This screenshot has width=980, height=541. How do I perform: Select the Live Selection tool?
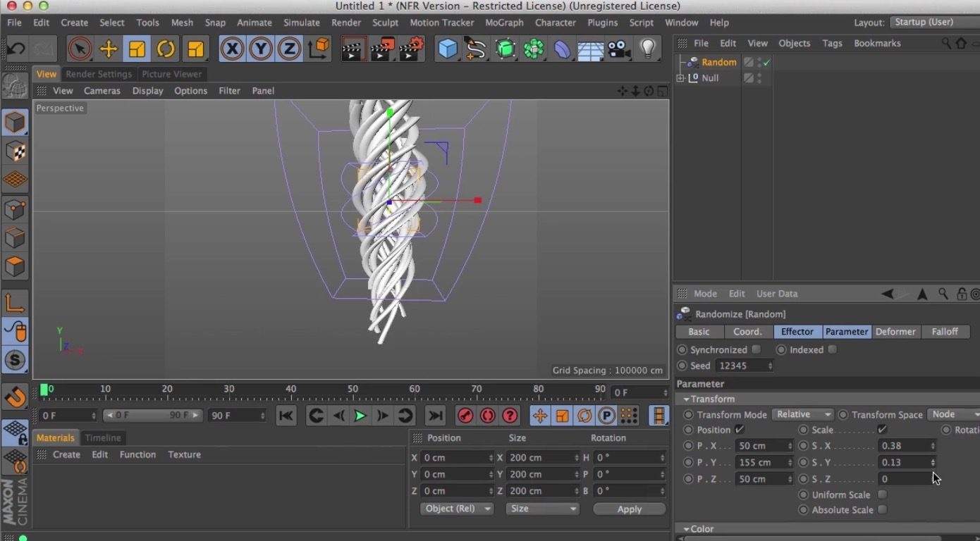[80, 49]
